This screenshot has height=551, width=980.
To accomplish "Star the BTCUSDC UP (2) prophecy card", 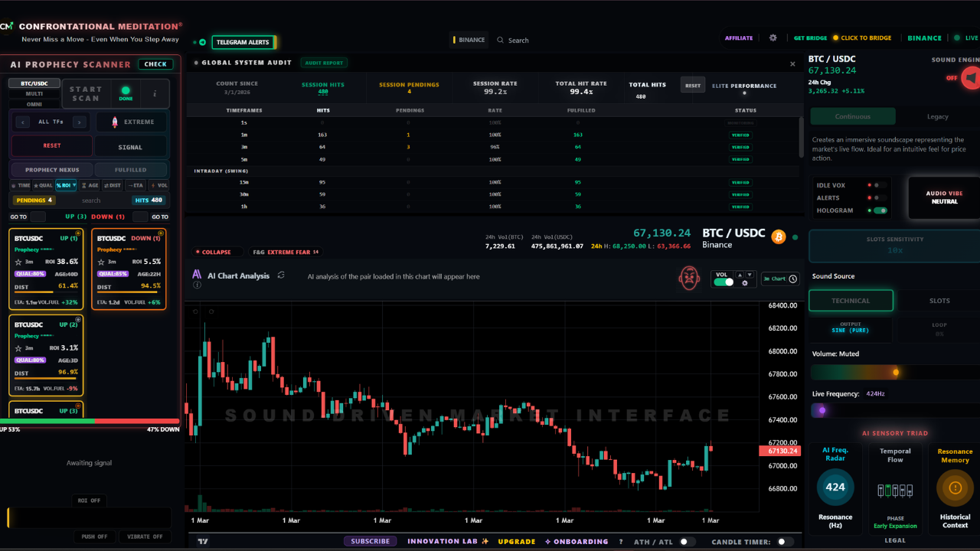I will [18, 348].
